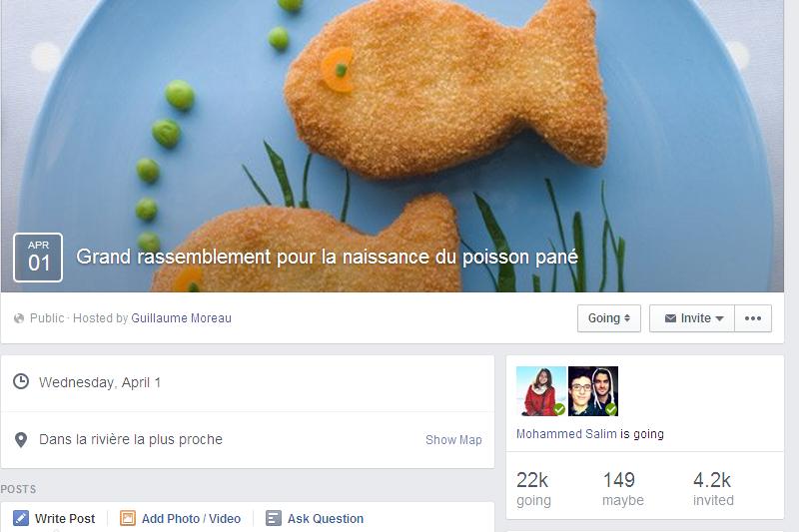The height and width of the screenshot is (532, 799).
Task: Select the Ask Question tab
Action: pos(315,518)
